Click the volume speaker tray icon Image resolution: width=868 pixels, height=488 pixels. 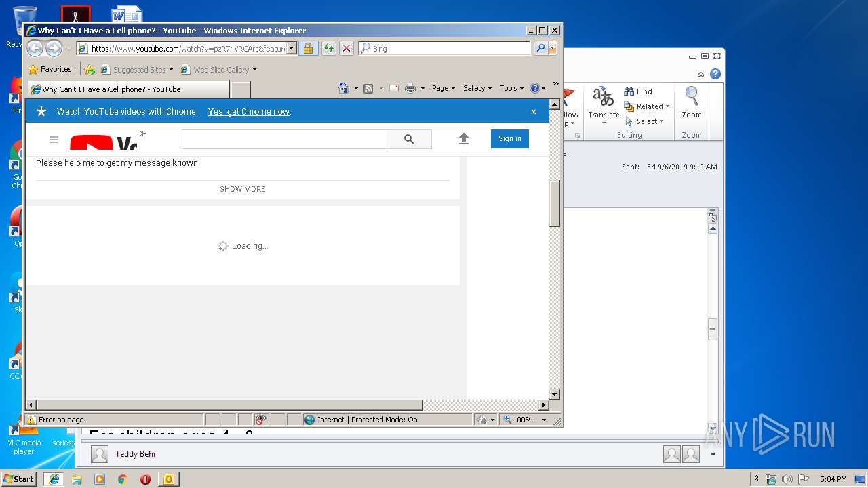coord(787,479)
